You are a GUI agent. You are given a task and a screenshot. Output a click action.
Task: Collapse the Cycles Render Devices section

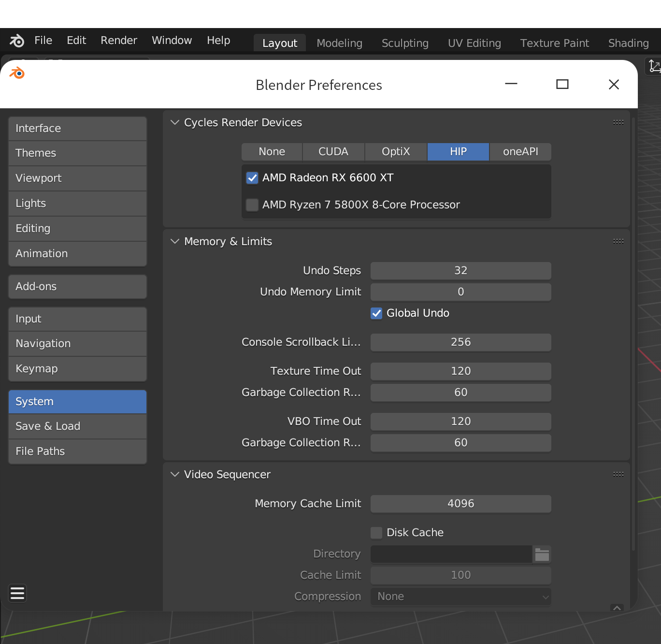(x=175, y=123)
